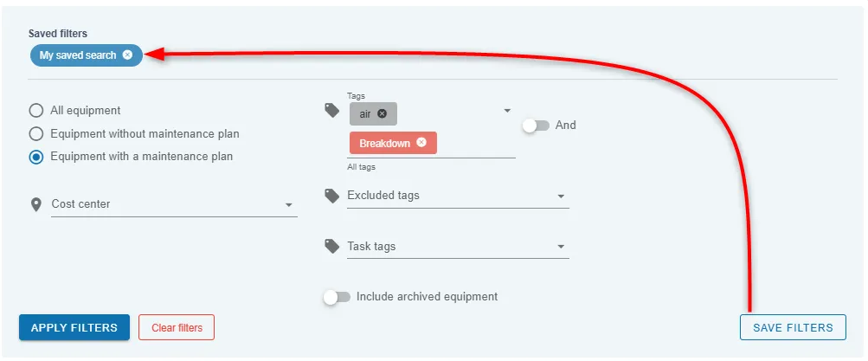
Task: Open the Task tags dropdown
Action: pos(458,247)
